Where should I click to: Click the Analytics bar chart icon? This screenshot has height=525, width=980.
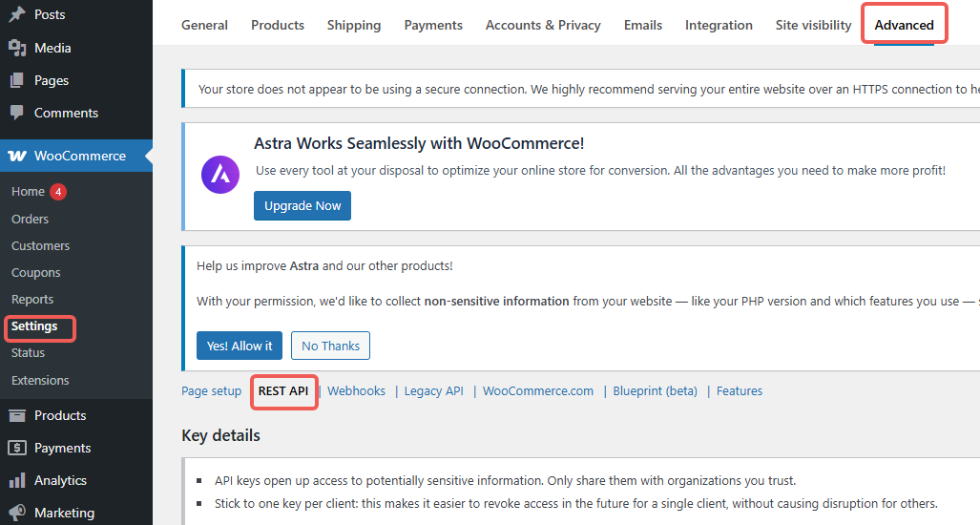[x=17, y=480]
